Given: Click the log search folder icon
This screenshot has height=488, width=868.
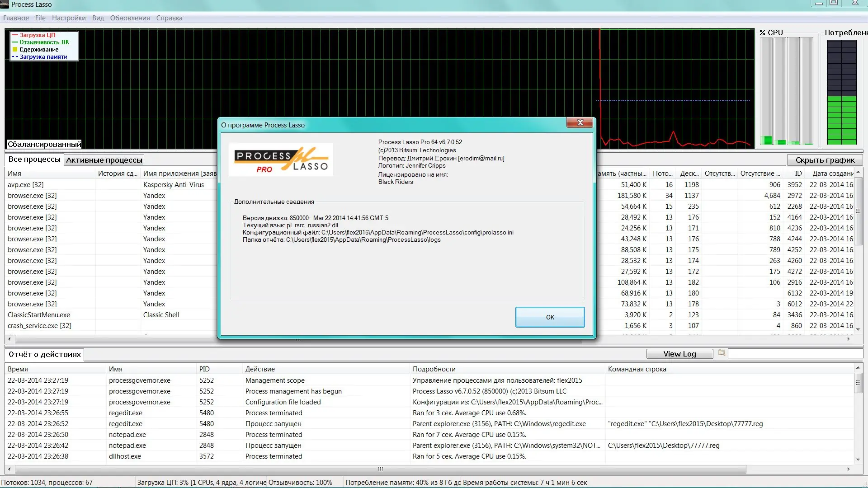Looking at the screenshot, I should 722,353.
